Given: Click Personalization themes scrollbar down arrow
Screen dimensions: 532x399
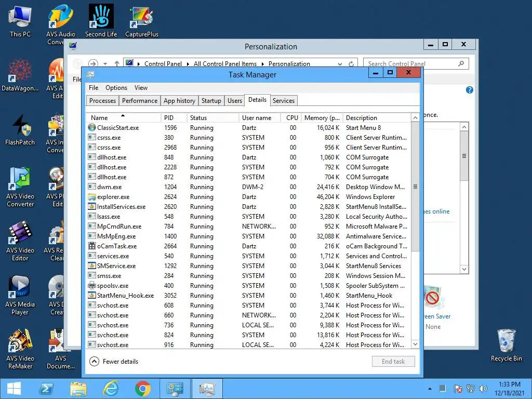Looking at the screenshot, I should [x=464, y=270].
